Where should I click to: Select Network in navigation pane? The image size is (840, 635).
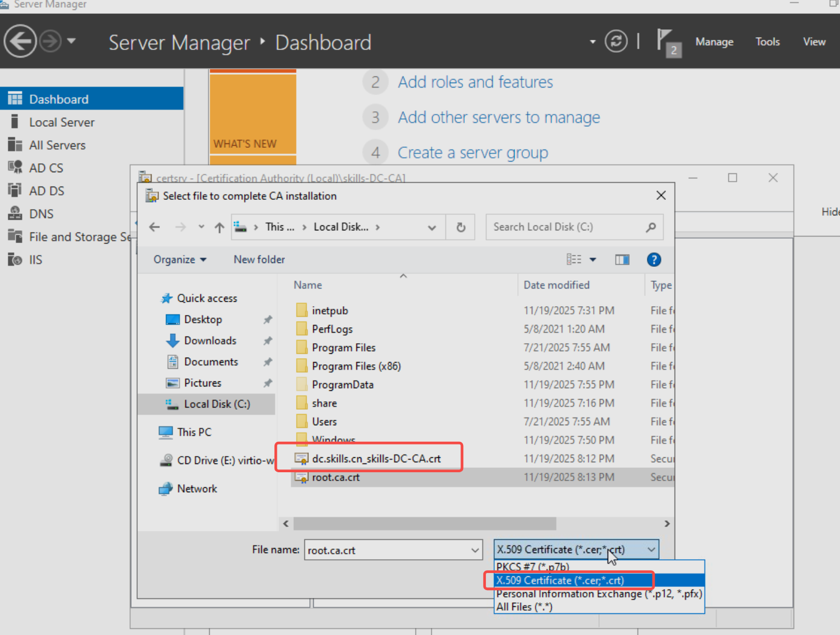tap(197, 488)
